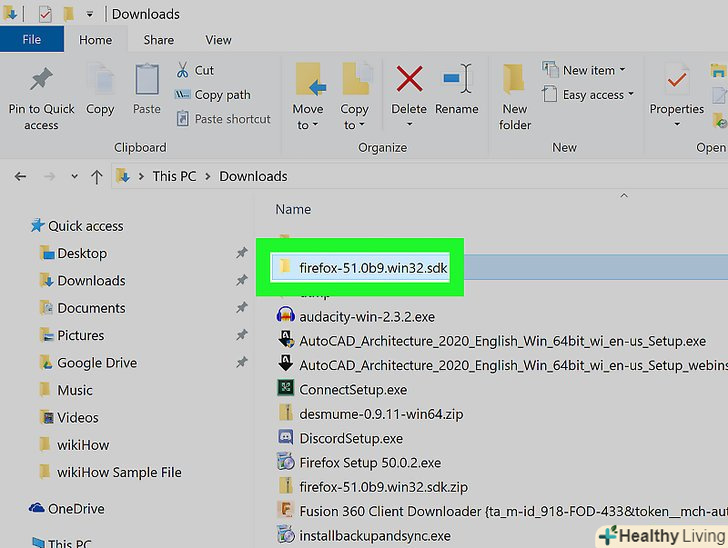Click the ConnectSetup.exe green icon
This screenshot has width=728, height=548.
[286, 387]
